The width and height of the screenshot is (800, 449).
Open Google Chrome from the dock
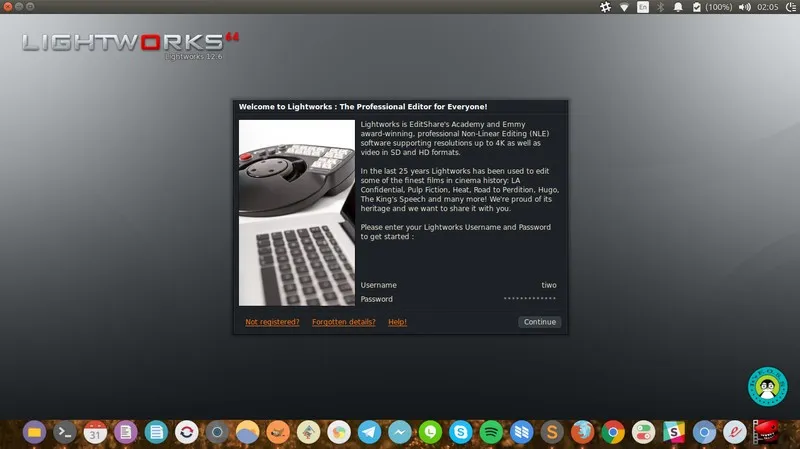[613, 432]
